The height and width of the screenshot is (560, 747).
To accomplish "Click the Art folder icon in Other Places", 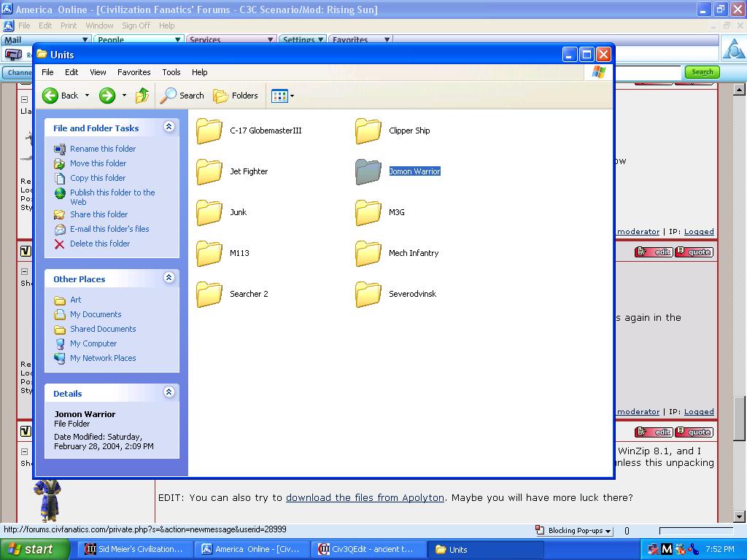I will pyautogui.click(x=60, y=300).
